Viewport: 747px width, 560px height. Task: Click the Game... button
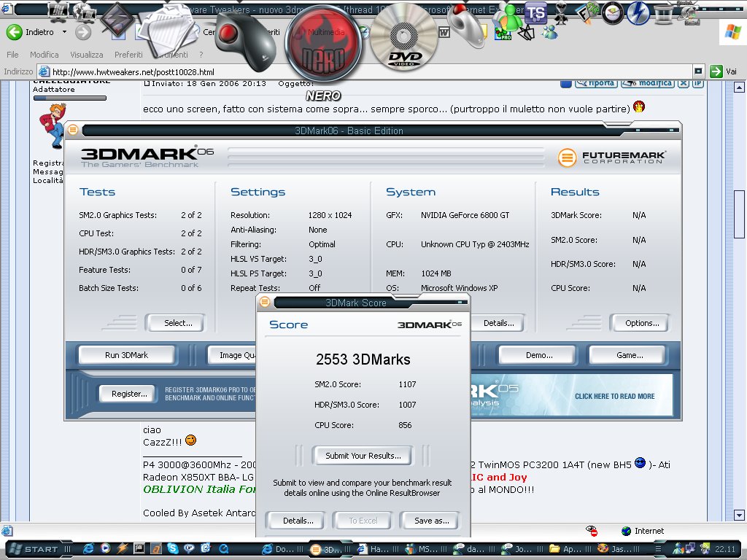tap(630, 355)
